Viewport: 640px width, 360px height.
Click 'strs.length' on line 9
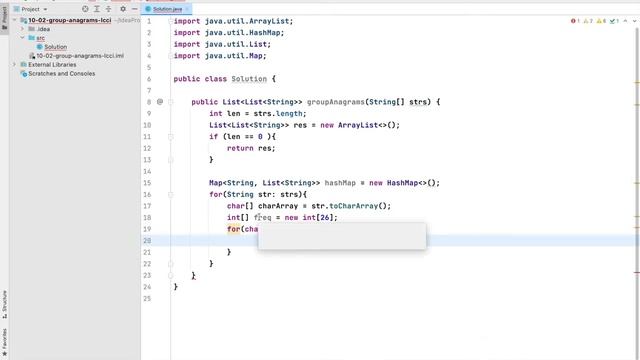(278, 113)
